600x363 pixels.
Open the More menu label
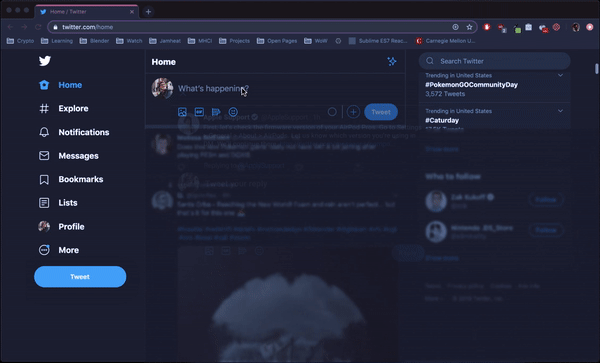(x=68, y=250)
